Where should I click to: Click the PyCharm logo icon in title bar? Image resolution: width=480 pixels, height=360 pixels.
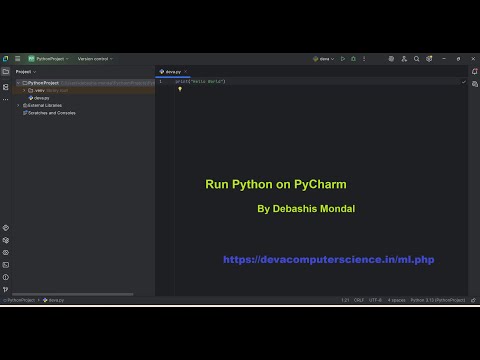6,59
